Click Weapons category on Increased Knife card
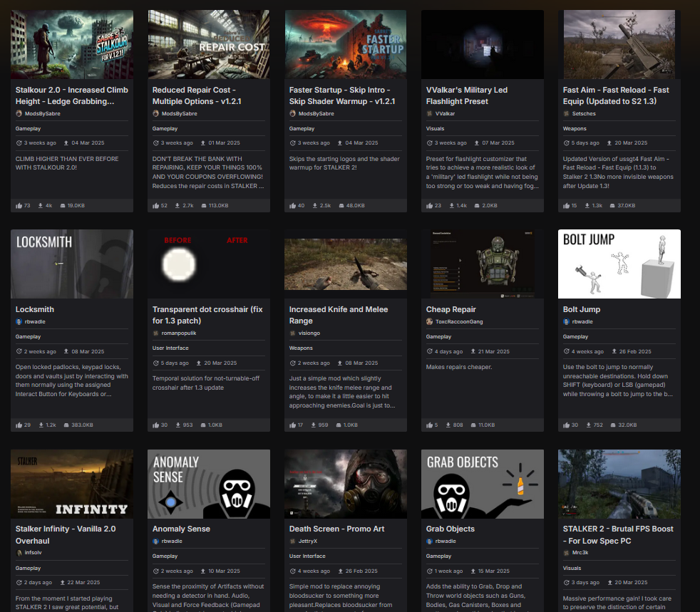Screen dimensions: 700x612 click(301, 348)
